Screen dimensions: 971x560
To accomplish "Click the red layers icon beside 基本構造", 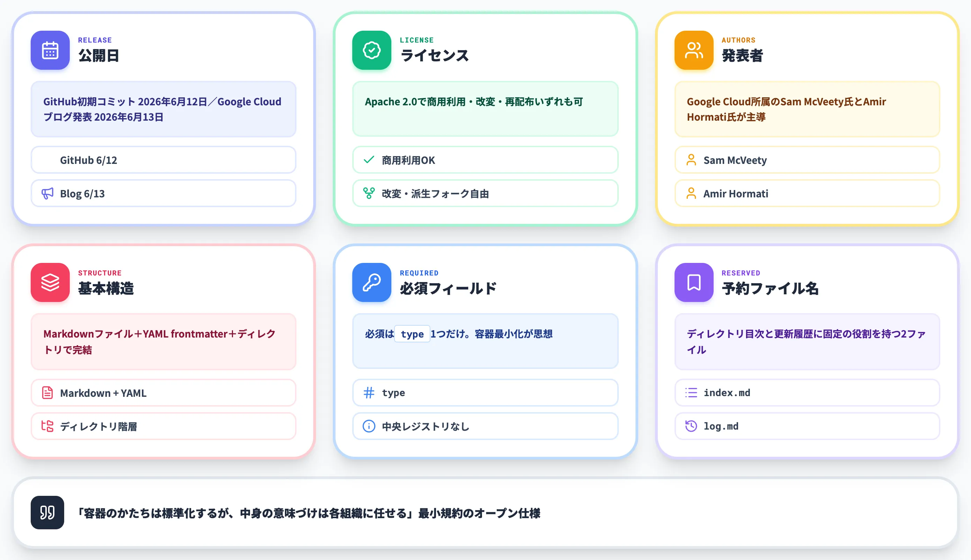I will point(50,282).
